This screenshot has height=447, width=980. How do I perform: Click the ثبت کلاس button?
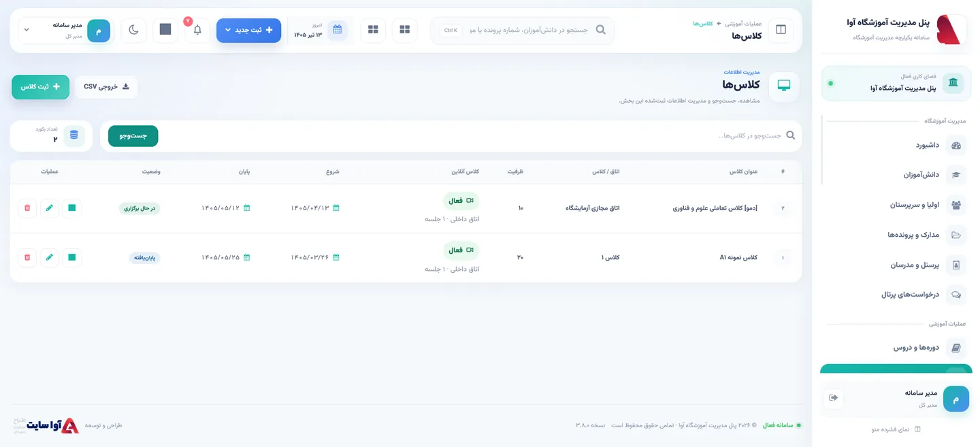point(40,86)
